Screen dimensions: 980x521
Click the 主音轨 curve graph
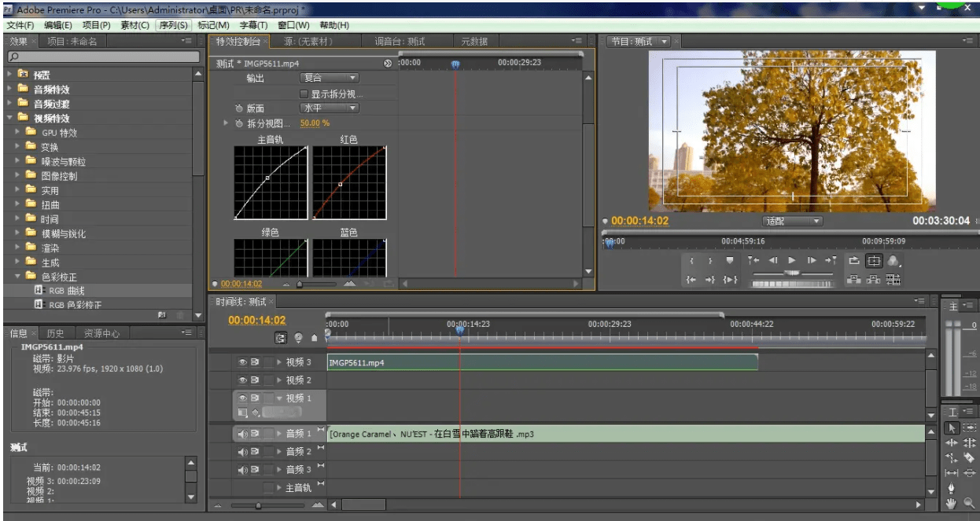pos(270,183)
